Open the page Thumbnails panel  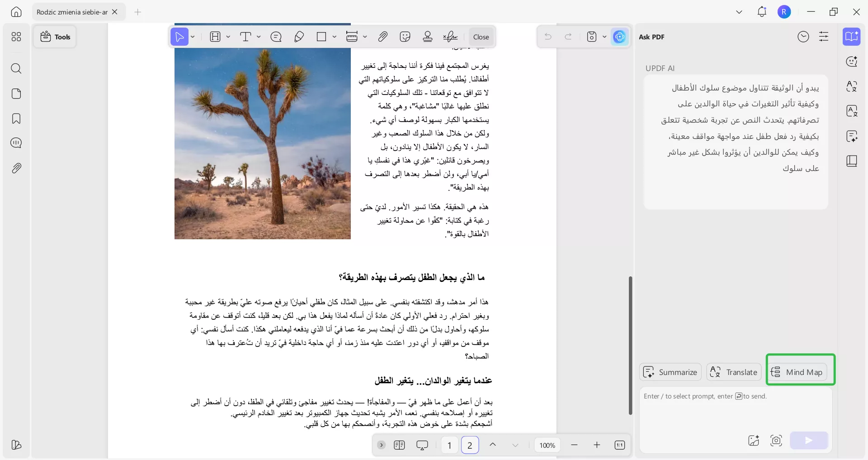[16, 94]
